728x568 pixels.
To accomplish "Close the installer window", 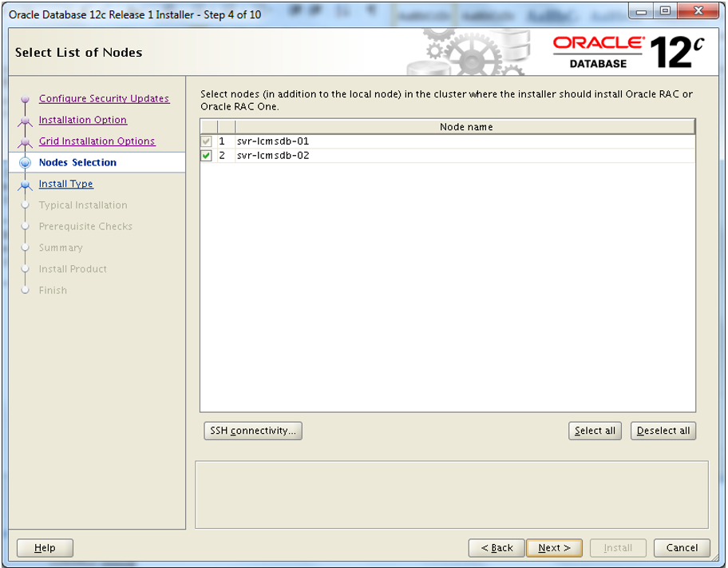I will [698, 11].
